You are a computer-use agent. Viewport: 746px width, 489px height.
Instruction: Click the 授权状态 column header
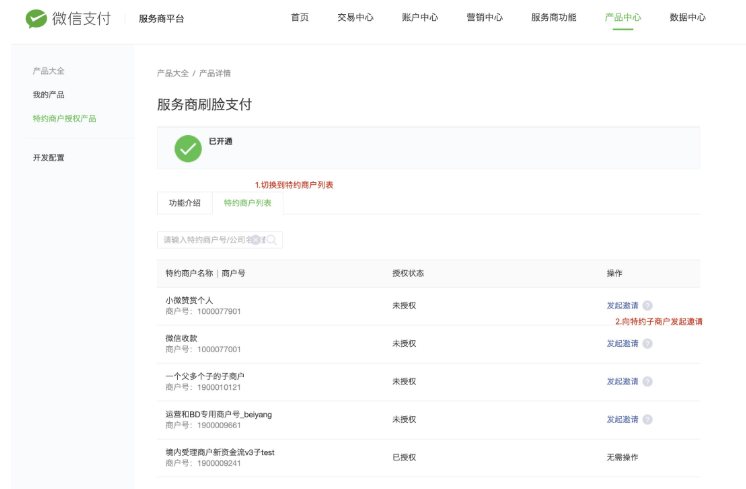408,273
